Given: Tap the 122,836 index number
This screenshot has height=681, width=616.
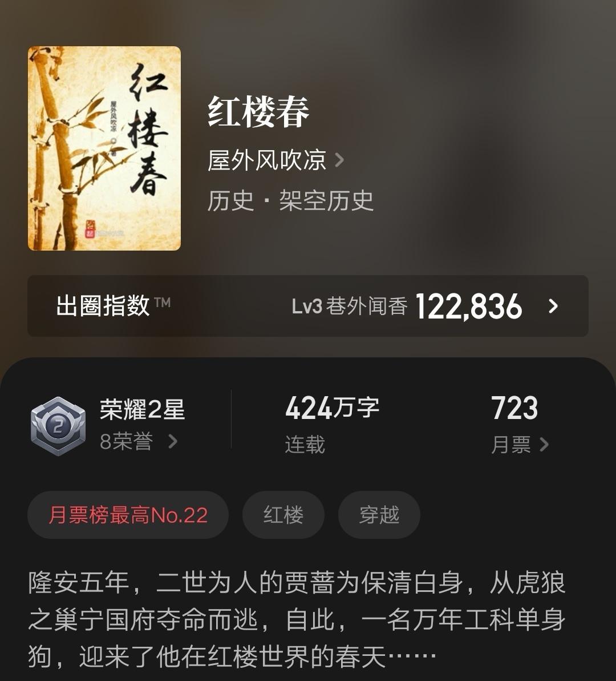Looking at the screenshot, I should tap(469, 306).
